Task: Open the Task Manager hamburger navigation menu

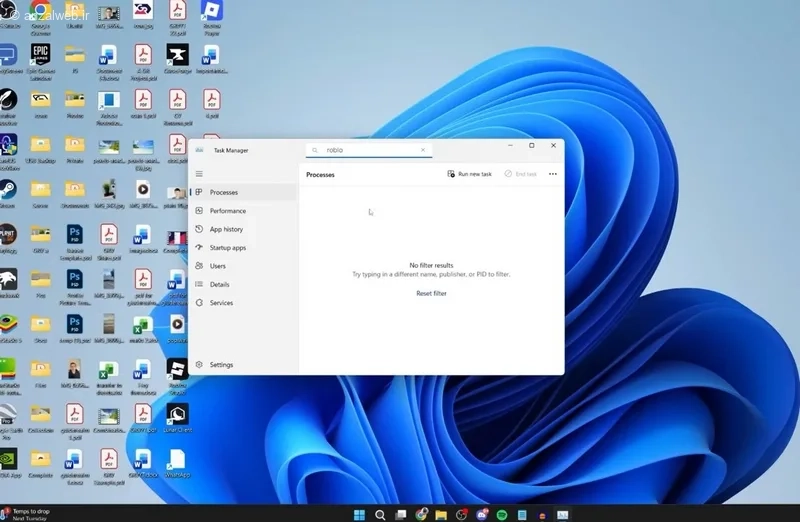Action: [x=199, y=174]
